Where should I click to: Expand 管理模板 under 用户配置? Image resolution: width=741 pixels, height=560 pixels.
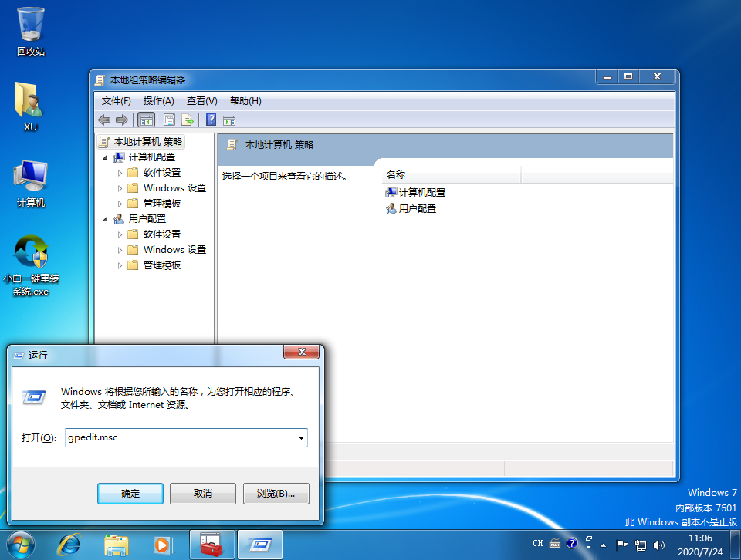tap(120, 266)
